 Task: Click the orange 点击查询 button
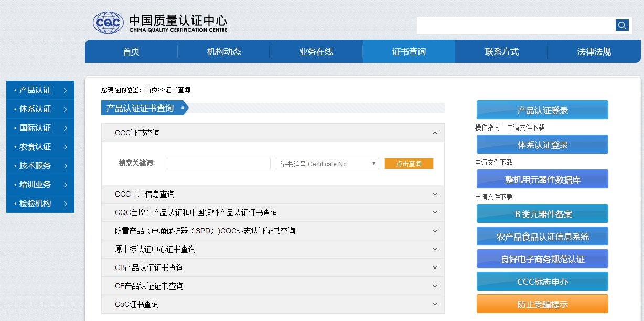[409, 163]
